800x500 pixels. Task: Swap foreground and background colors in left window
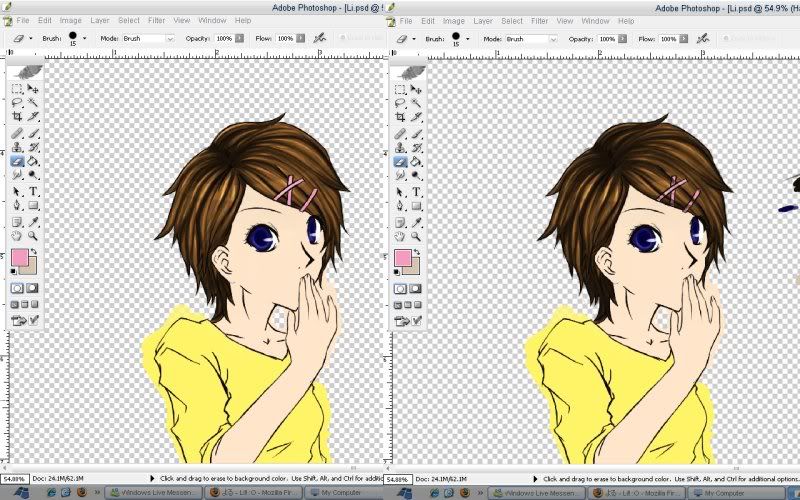(34, 252)
